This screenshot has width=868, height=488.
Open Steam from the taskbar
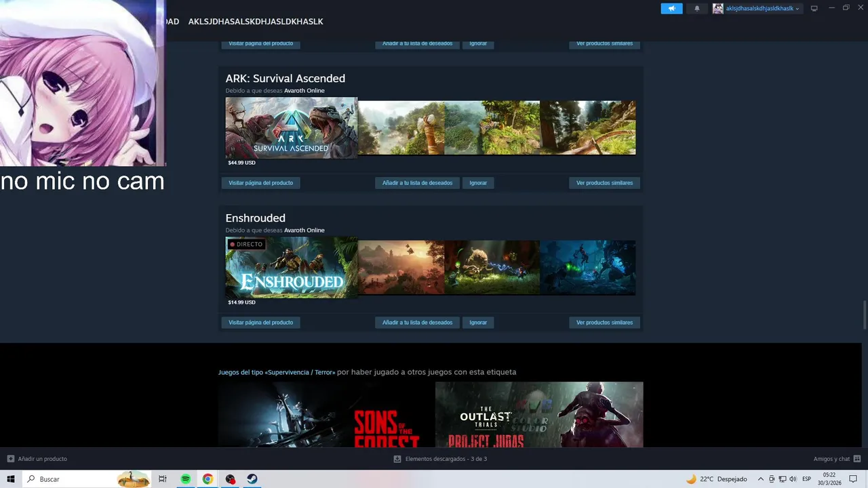(252, 479)
